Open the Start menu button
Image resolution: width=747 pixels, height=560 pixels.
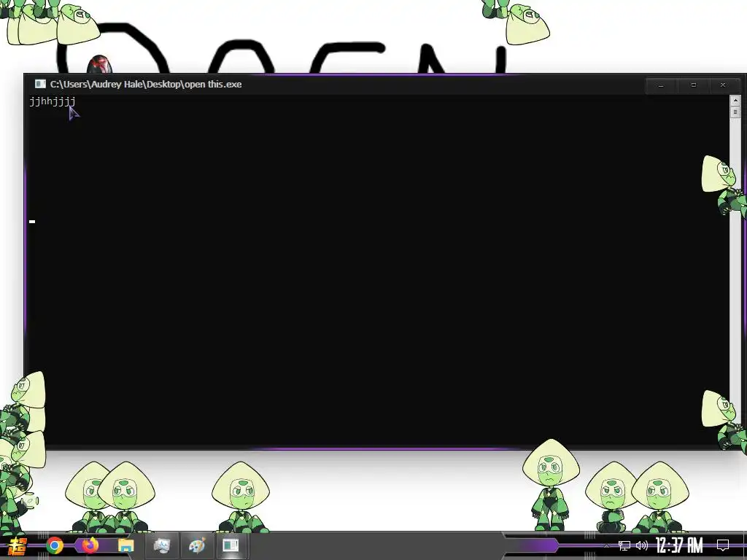18,545
